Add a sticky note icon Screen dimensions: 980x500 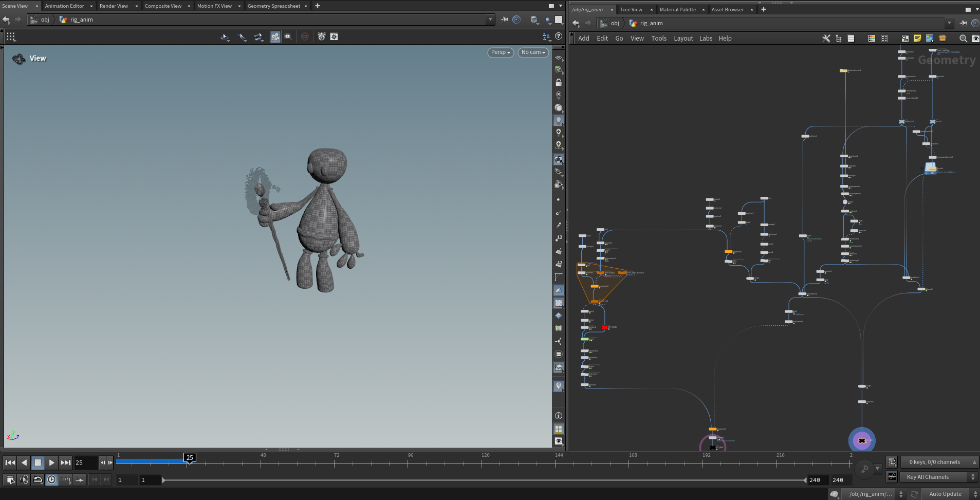click(917, 39)
